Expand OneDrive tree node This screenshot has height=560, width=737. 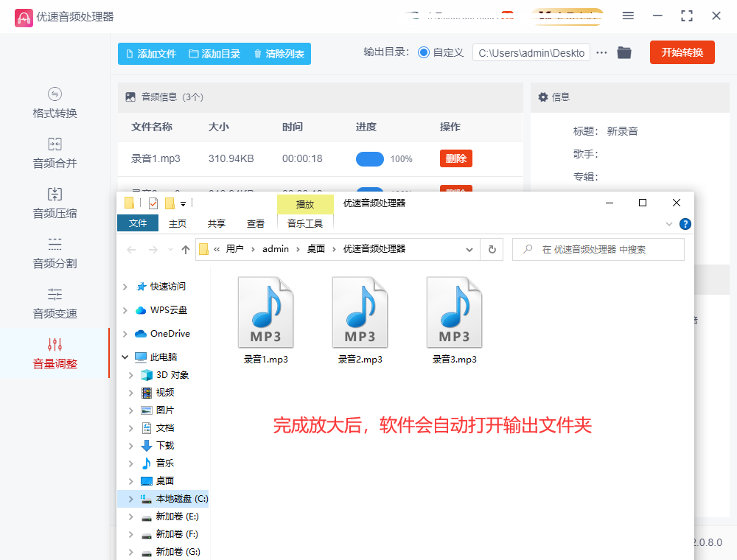coord(125,334)
